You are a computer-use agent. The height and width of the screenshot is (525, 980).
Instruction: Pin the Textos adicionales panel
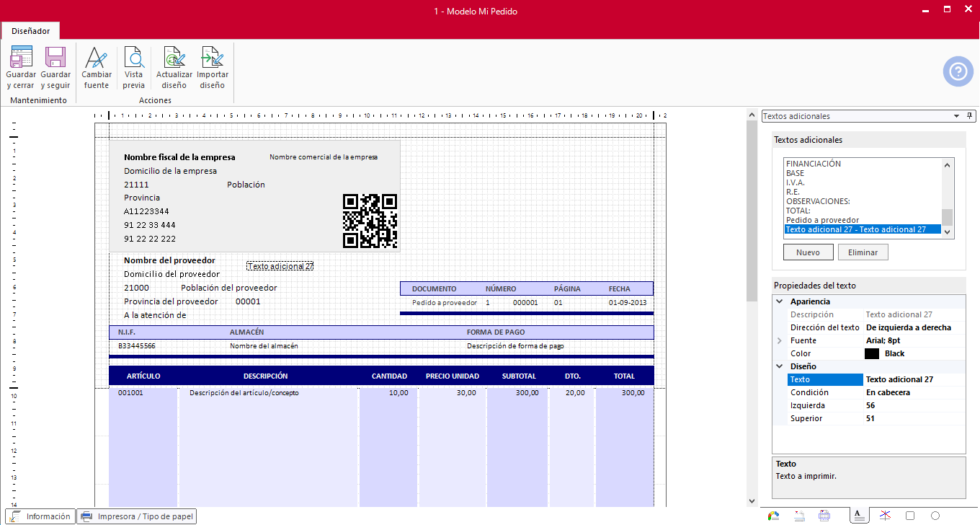(x=969, y=115)
